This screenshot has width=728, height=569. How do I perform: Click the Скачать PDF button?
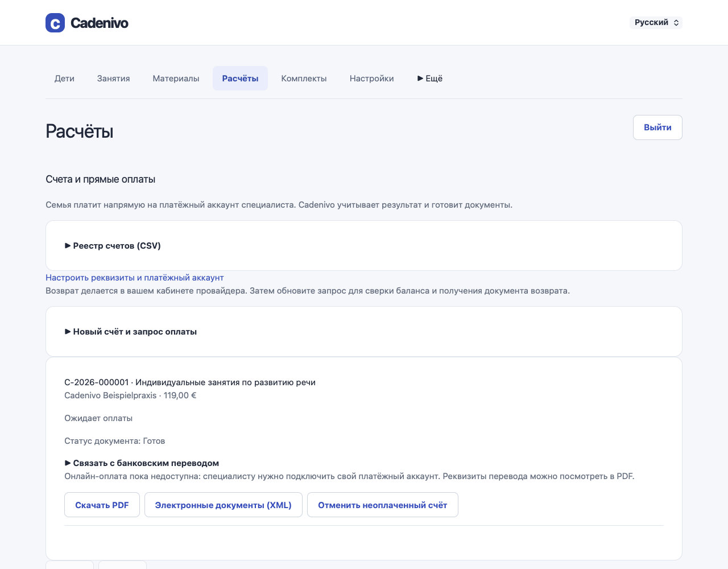point(102,505)
